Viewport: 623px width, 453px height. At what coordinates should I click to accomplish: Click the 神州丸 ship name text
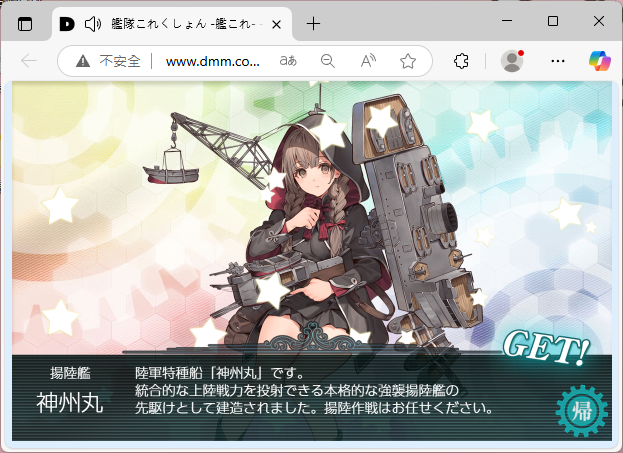70,402
